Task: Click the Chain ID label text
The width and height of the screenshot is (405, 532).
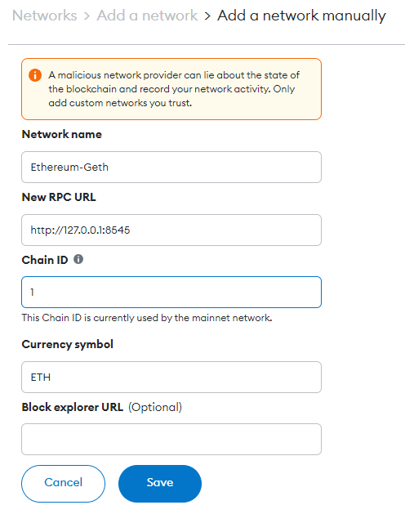Action: 45,260
